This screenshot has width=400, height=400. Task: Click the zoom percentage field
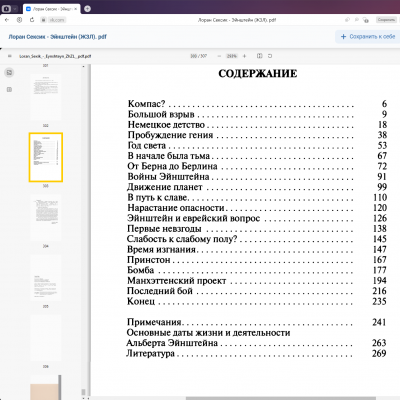(231, 56)
